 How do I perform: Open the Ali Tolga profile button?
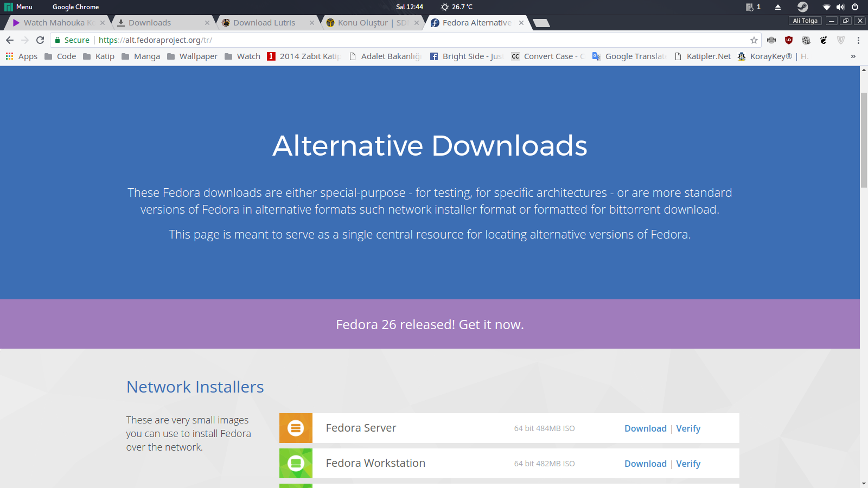coord(805,21)
